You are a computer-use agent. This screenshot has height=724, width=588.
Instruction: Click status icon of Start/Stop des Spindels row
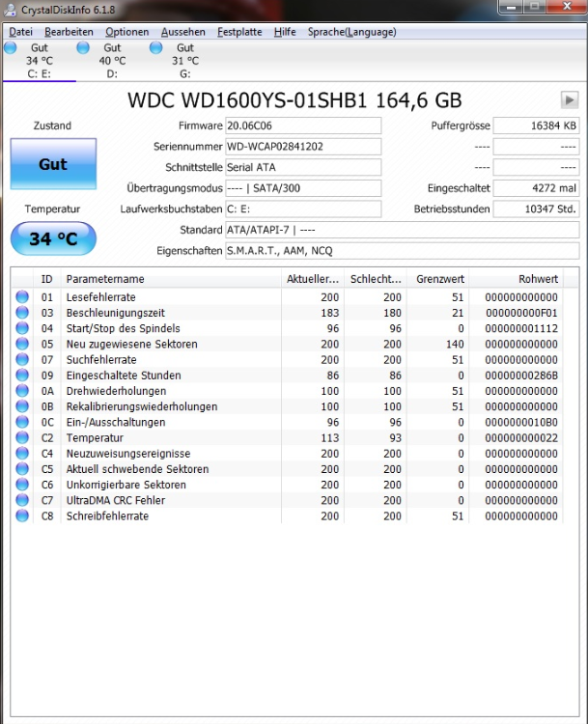(x=22, y=328)
